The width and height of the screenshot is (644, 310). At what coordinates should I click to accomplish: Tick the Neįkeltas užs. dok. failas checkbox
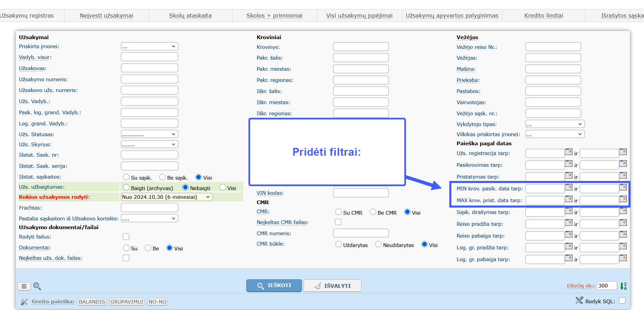126,258
